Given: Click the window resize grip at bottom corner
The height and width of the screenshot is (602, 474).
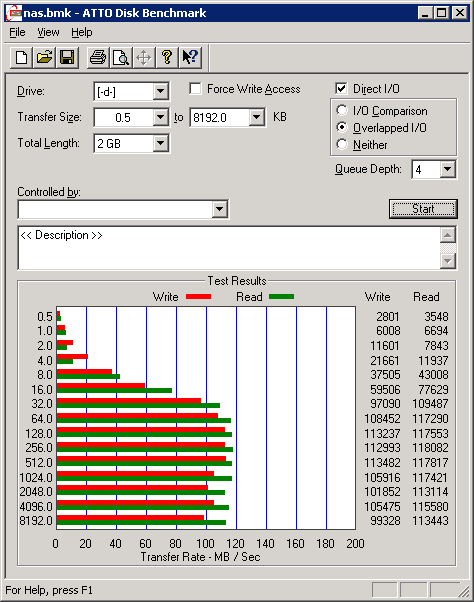Looking at the screenshot, I should (464, 591).
